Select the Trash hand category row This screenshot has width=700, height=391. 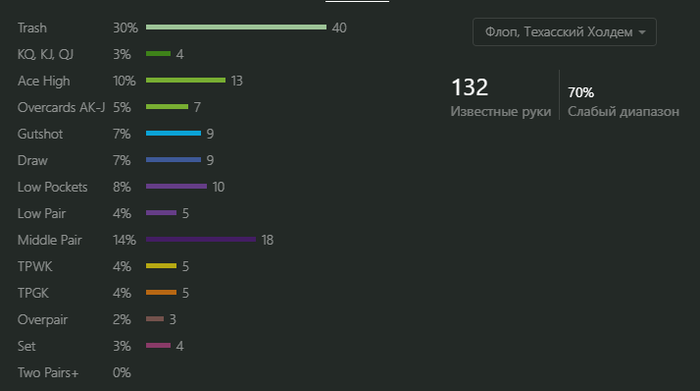pos(182,28)
